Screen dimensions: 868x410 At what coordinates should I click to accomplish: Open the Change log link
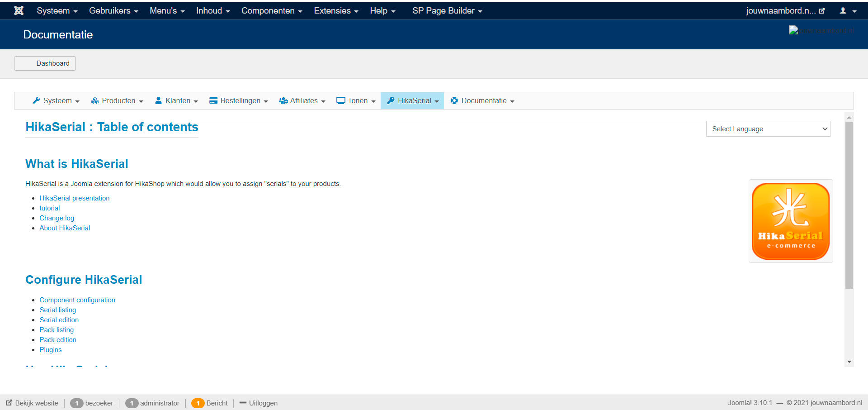click(57, 218)
